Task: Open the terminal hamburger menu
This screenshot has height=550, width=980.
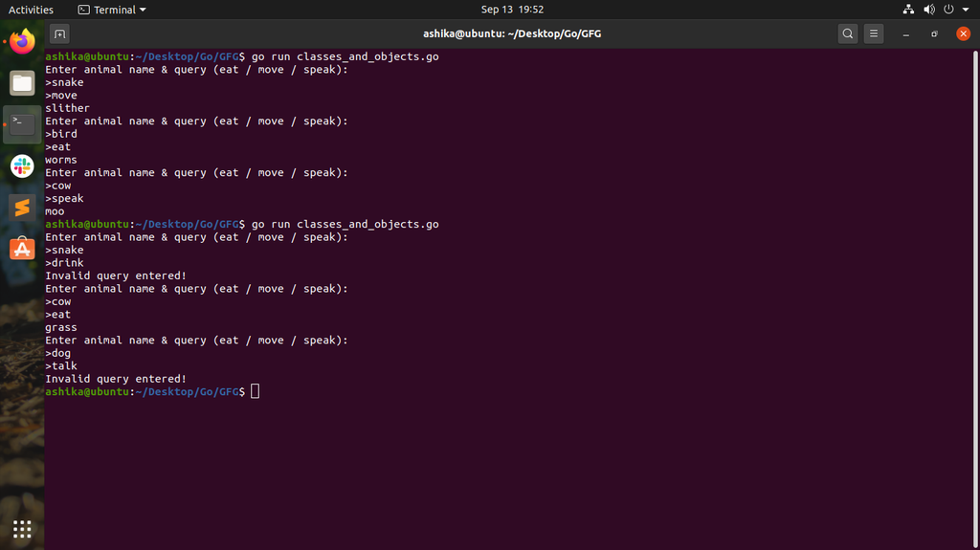Action: [874, 33]
